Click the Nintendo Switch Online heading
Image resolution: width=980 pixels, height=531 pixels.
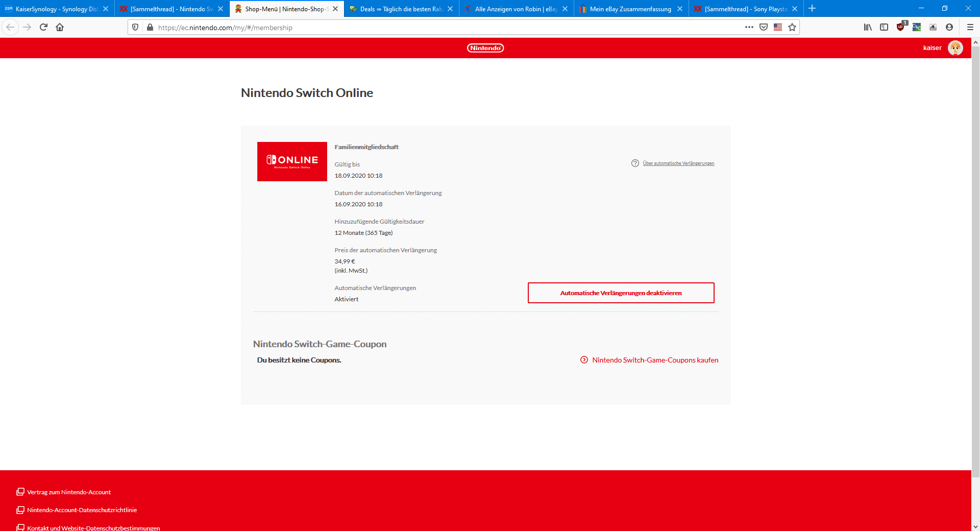coord(307,93)
